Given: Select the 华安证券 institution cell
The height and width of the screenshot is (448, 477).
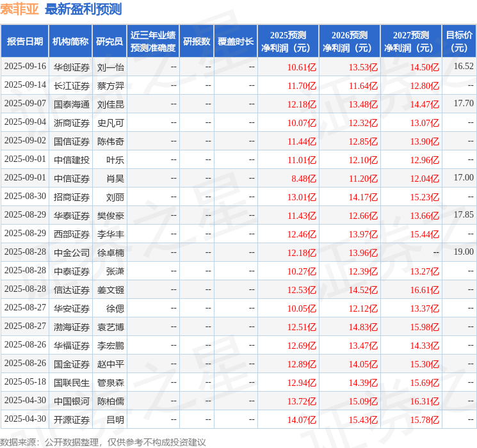Looking at the screenshot, I should coord(72,308).
